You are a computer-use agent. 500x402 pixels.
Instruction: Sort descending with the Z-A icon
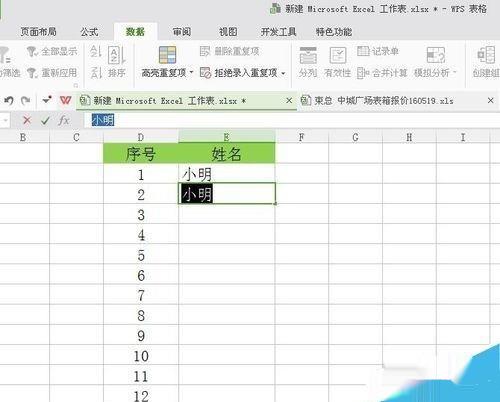(x=96, y=73)
